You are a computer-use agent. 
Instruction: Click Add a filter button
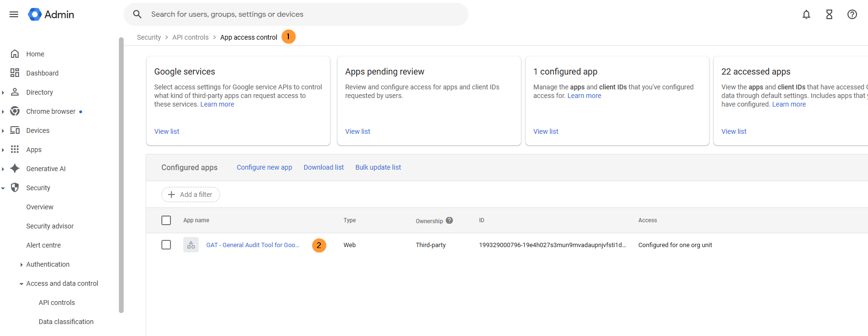191,195
